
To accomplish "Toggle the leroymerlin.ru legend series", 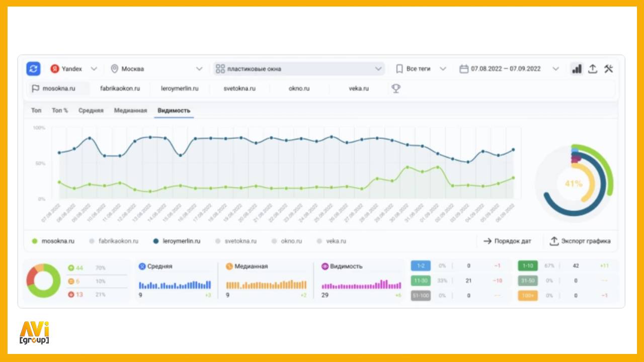I will coord(177,241).
